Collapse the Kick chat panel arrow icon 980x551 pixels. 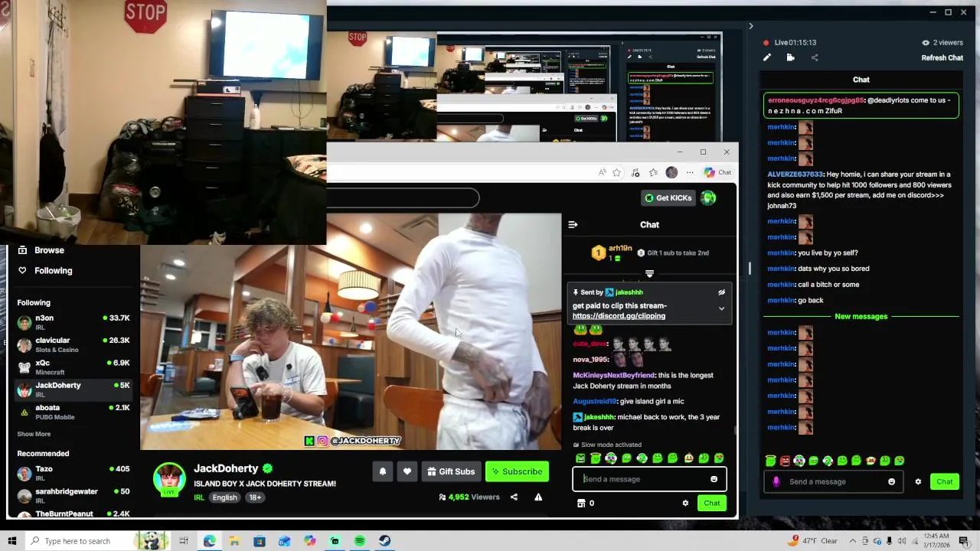(x=573, y=224)
